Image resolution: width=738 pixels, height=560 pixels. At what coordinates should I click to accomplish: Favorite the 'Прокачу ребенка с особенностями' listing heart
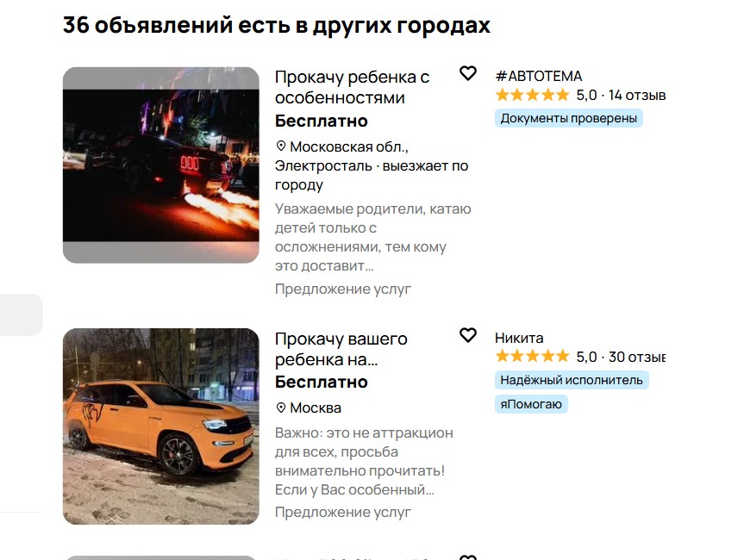click(x=468, y=73)
